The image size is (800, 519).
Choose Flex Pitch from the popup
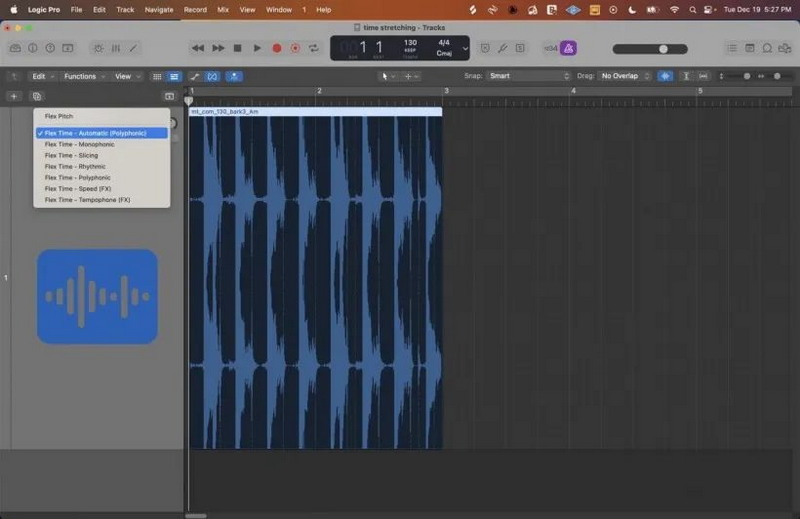click(x=59, y=116)
